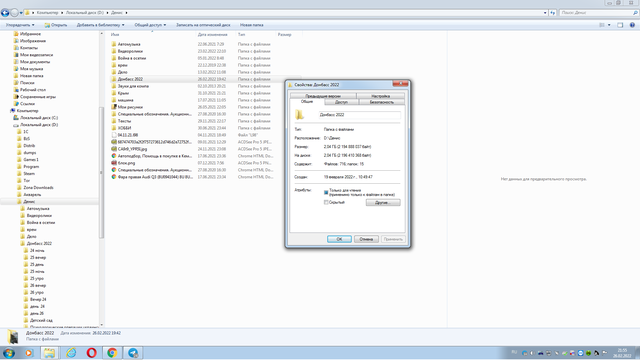Switch to the Настройка tab
The height and width of the screenshot is (360, 640).
(x=380, y=96)
